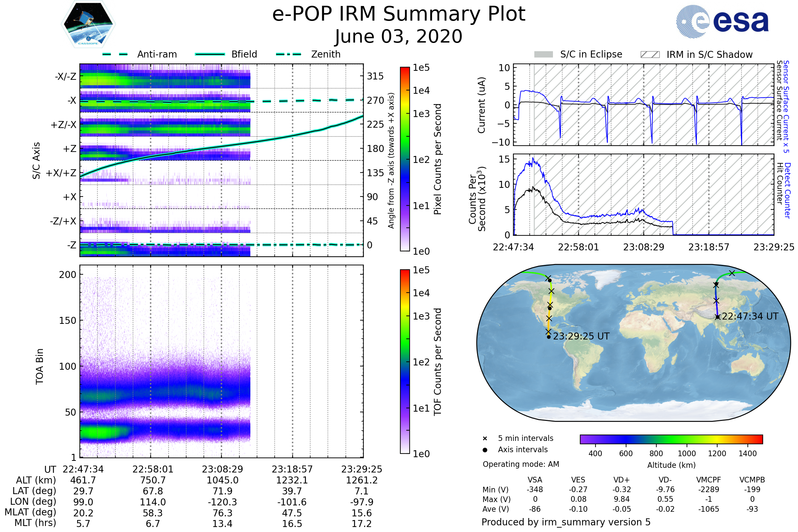Click the CASSIOPE mission hexagon logo
This screenshot has height=532, width=798.
[x=88, y=24]
